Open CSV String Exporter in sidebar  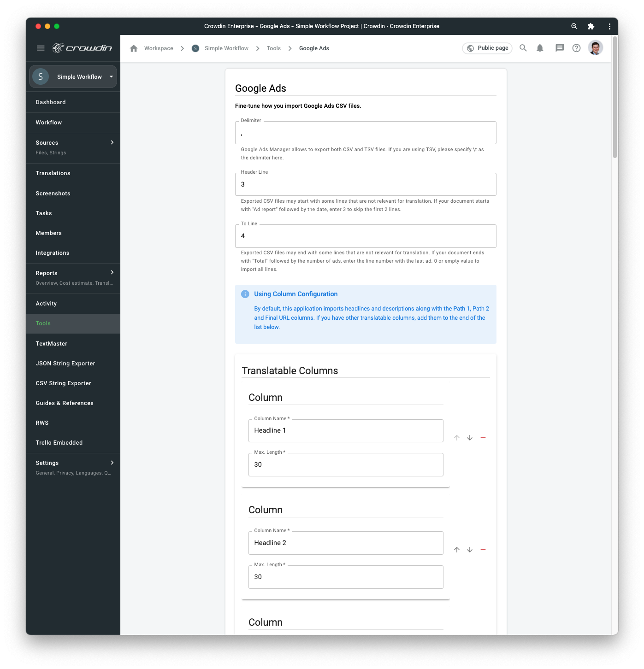click(x=73, y=383)
